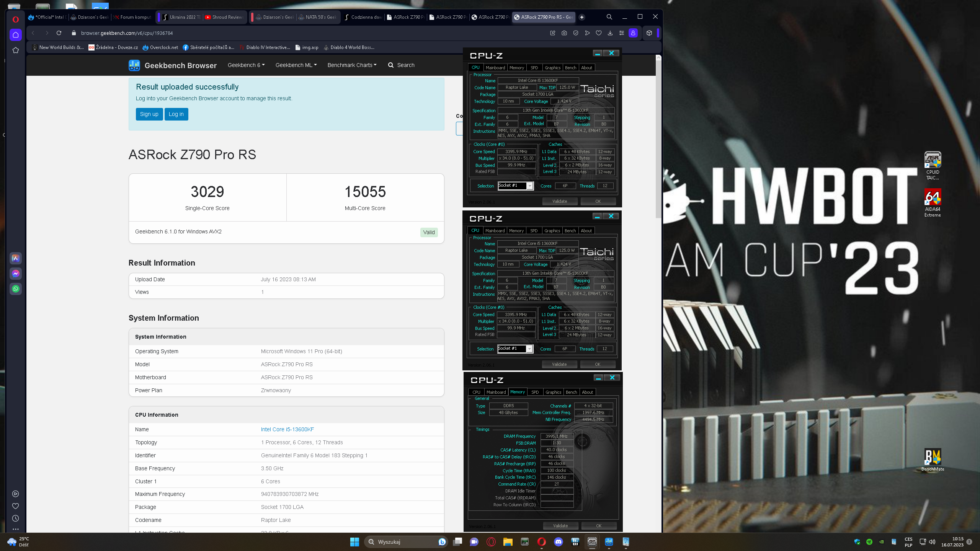
Task: Expand the Benchmark Charts menu
Action: 352,65
